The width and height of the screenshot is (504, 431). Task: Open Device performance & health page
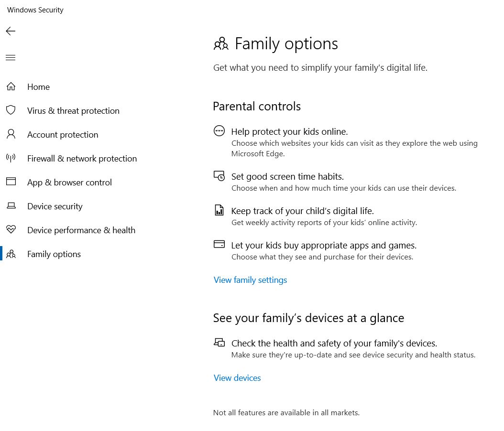tap(81, 230)
